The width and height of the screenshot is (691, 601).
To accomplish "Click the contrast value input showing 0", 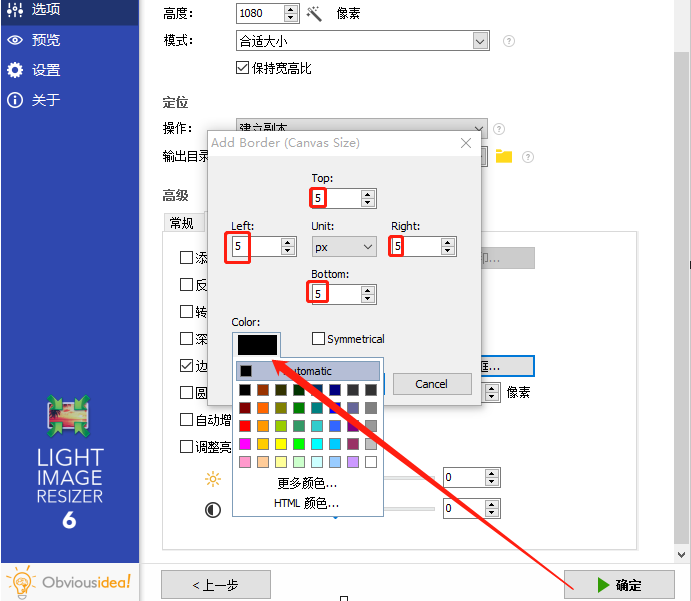I will (464, 508).
